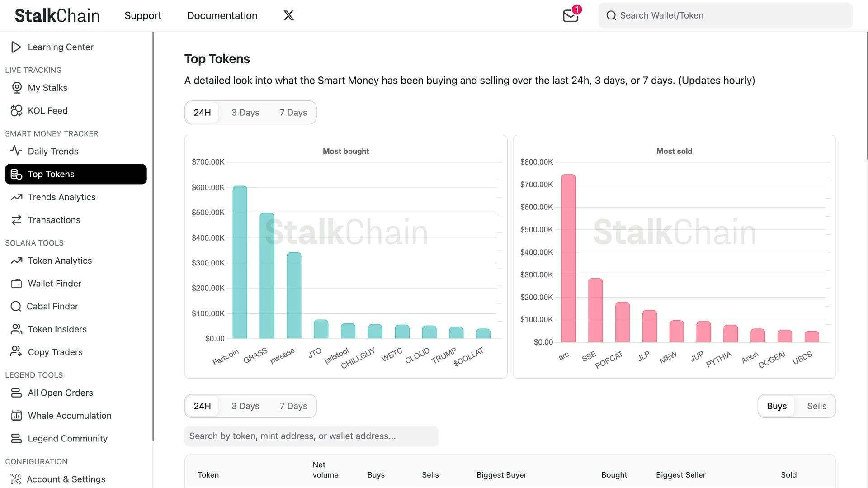Select 3 Days in table period selector

pyautogui.click(x=245, y=406)
